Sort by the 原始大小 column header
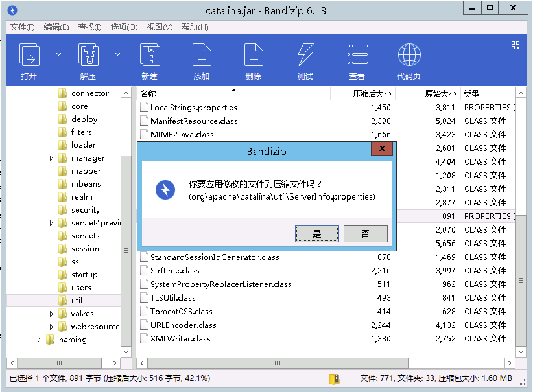533x392 pixels. click(x=428, y=93)
